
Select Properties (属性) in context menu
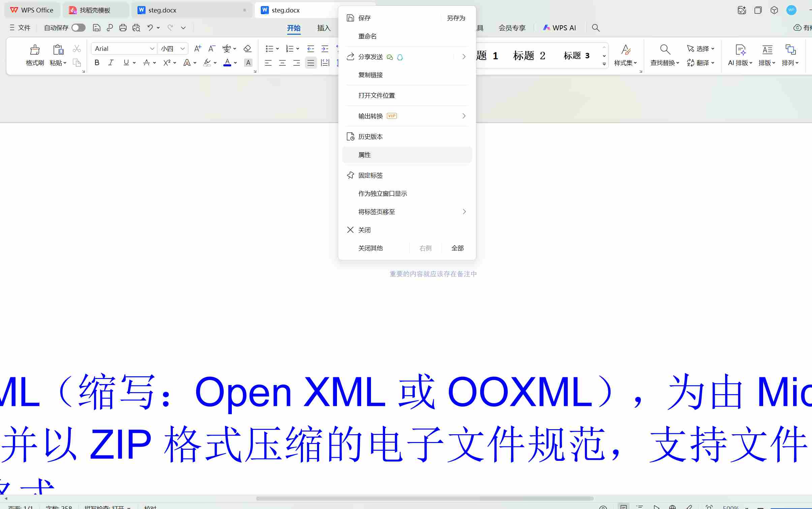click(365, 155)
